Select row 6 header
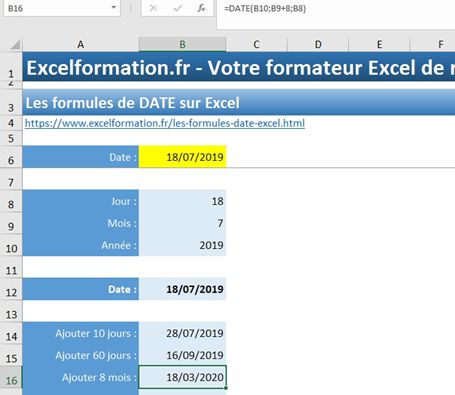Viewport: 455px width, 395px height. (x=11, y=157)
